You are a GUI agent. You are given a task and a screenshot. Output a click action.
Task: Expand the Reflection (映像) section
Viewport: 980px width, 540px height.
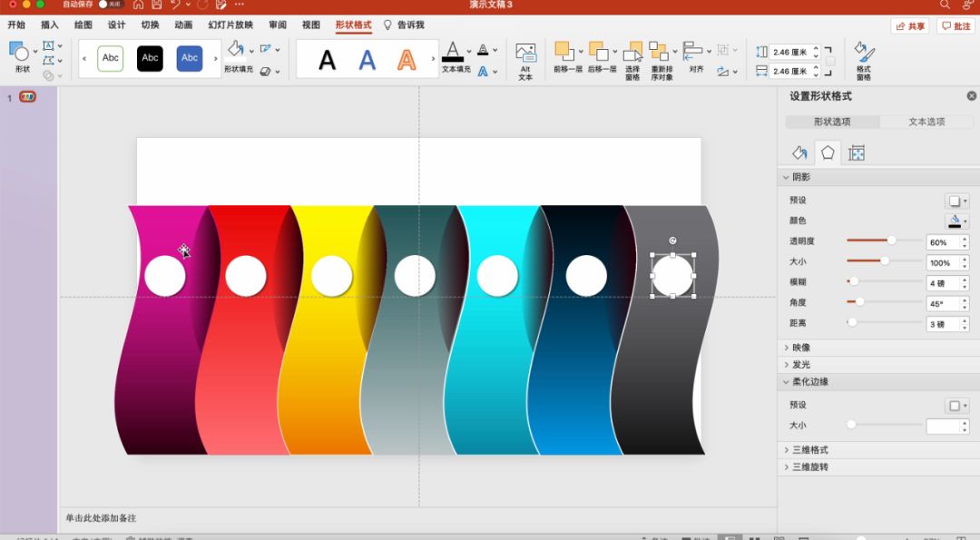tap(800, 348)
